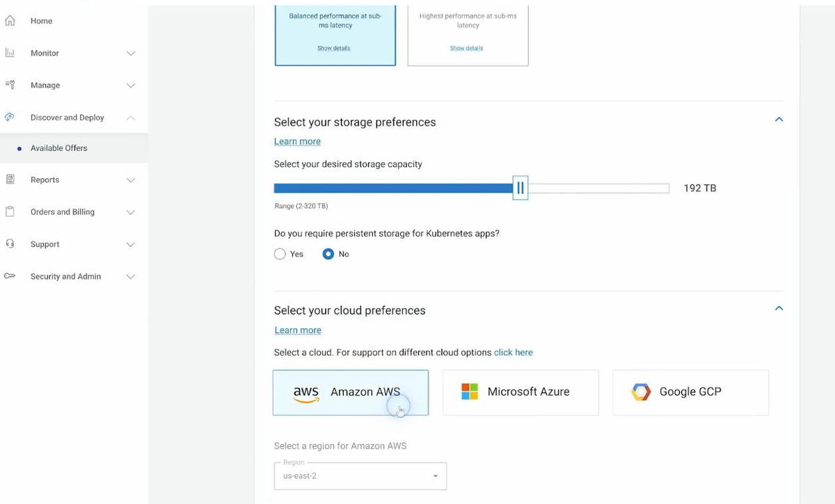Collapse the cloud preferences section
The width and height of the screenshot is (835, 504).
point(779,308)
